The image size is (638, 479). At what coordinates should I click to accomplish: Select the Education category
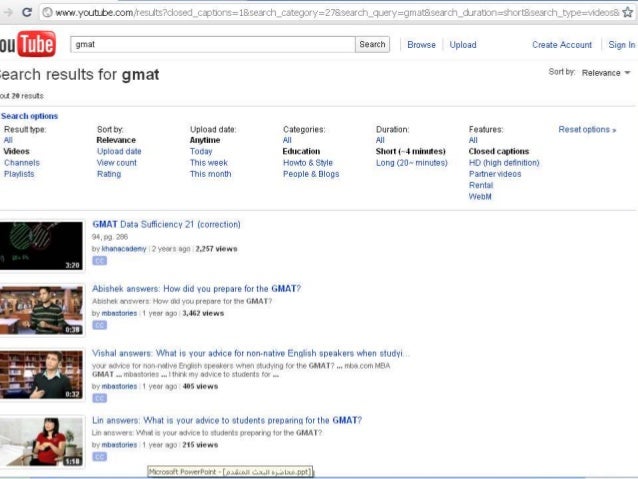(x=301, y=151)
